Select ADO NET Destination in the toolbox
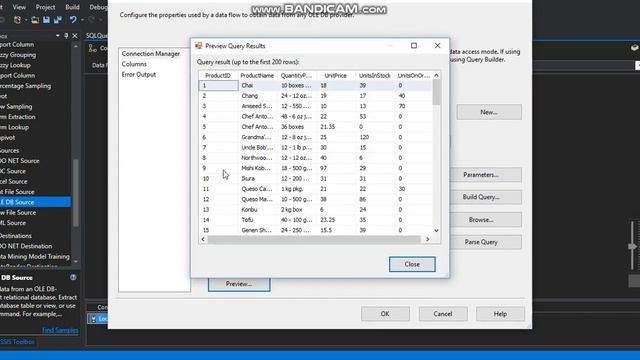 26,246
